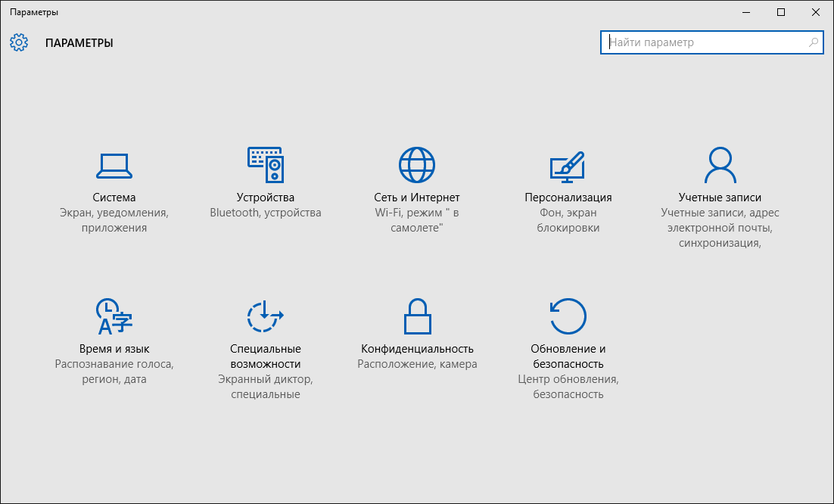The height and width of the screenshot is (504, 834).
Task: Click the Экран, уведомления, приложения description
Action: pos(114,220)
